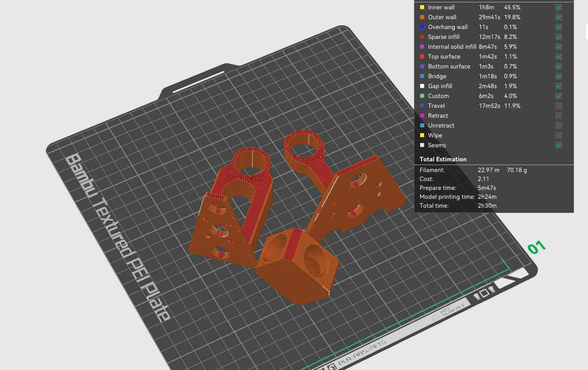Click the yellow Inner wall color swatch
Viewport: 588px width, 370px height.
(x=422, y=8)
